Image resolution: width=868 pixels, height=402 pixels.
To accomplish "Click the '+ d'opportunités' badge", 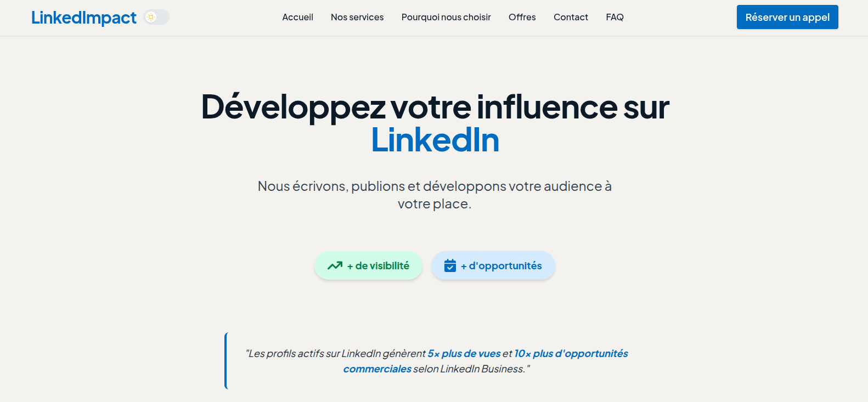I will tap(493, 265).
